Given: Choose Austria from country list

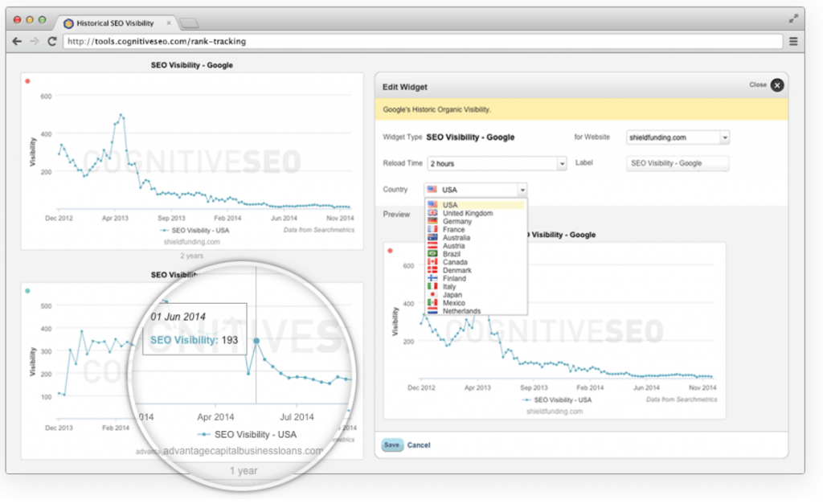Looking at the screenshot, I should [x=476, y=246].
